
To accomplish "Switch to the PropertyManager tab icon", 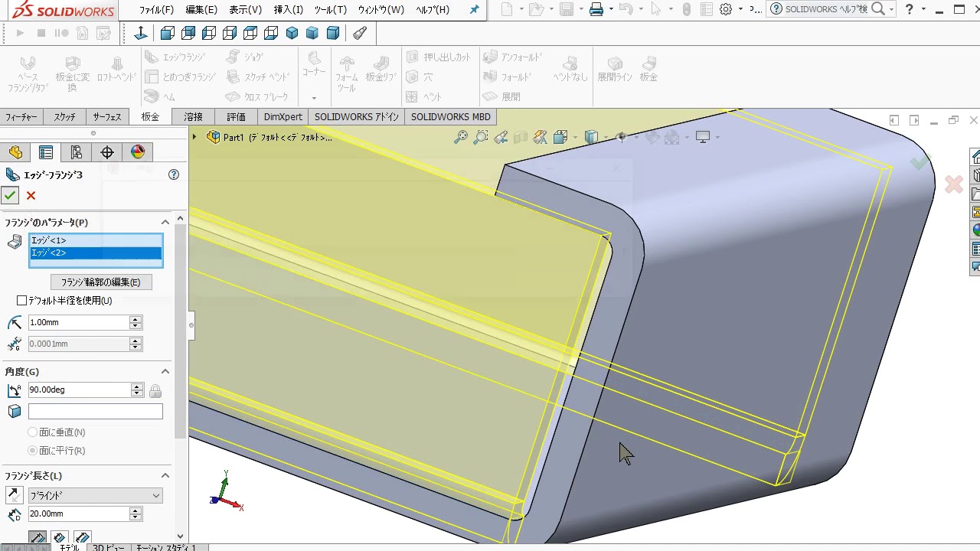I will pyautogui.click(x=46, y=152).
